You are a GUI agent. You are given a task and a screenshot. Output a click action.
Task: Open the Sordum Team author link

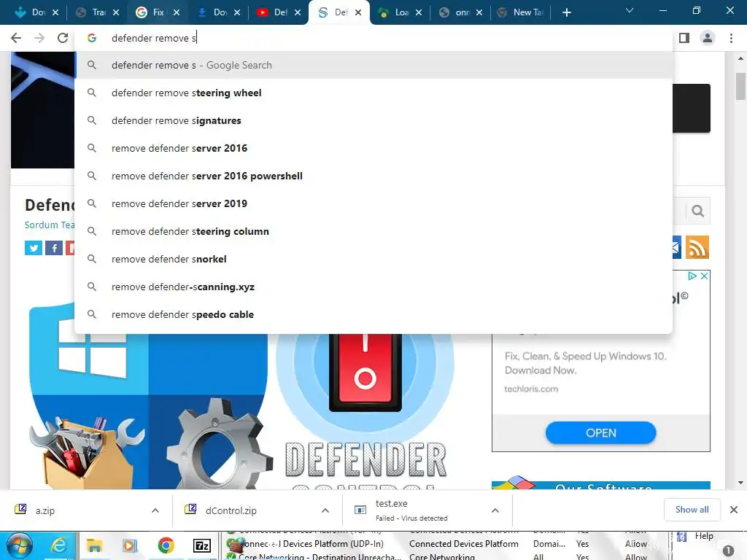pyautogui.click(x=50, y=225)
